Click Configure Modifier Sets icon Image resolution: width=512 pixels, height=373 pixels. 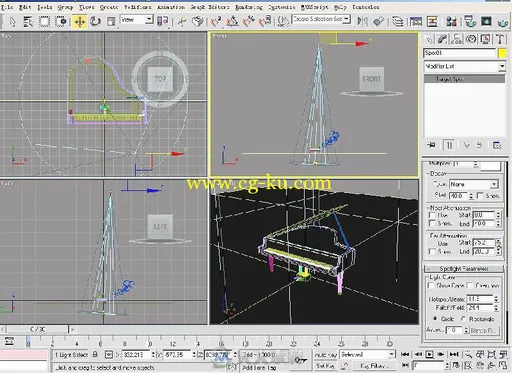[x=497, y=145]
